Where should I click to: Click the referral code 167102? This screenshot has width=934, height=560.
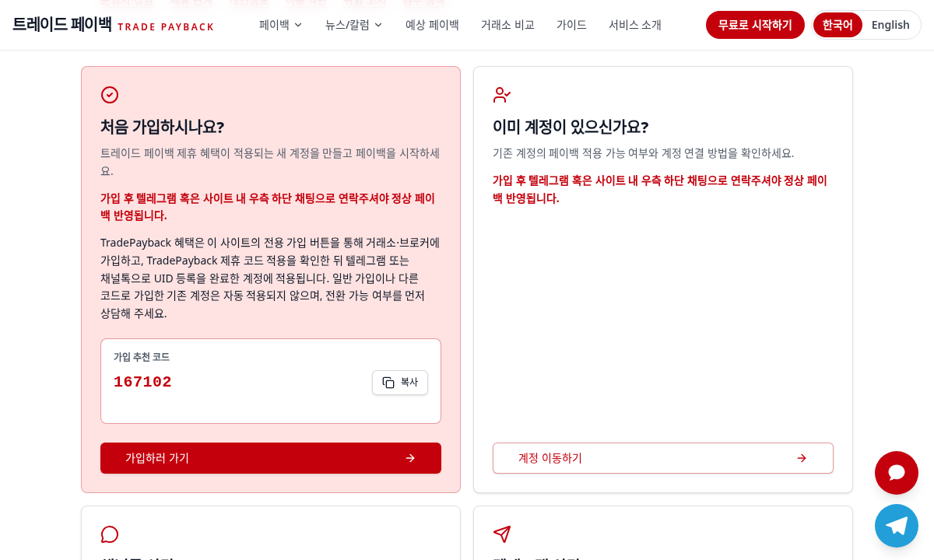point(142,382)
